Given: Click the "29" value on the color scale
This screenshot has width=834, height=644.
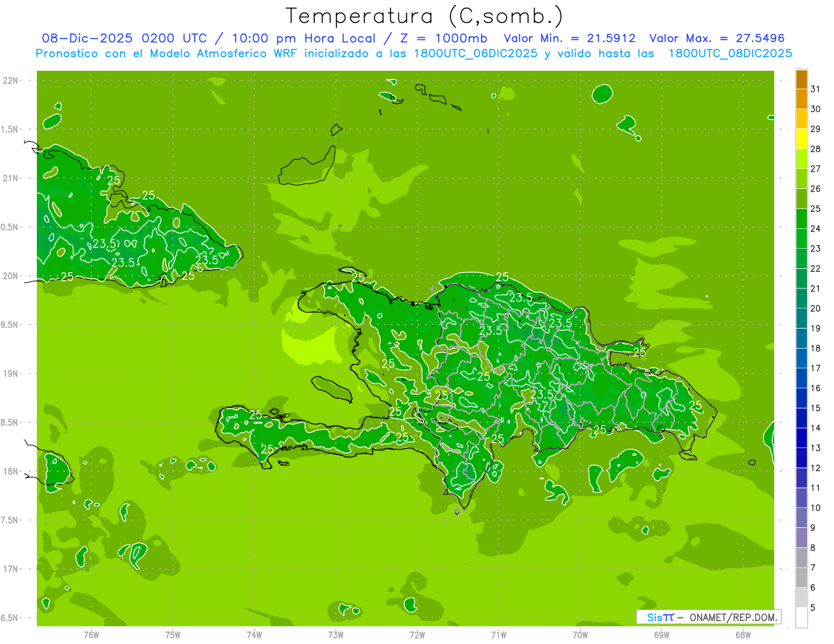Looking at the screenshot, I should point(815,129).
